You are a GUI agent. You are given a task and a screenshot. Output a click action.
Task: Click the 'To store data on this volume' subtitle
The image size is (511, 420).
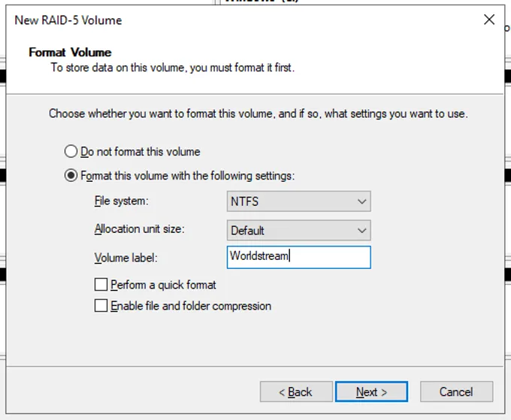172,68
